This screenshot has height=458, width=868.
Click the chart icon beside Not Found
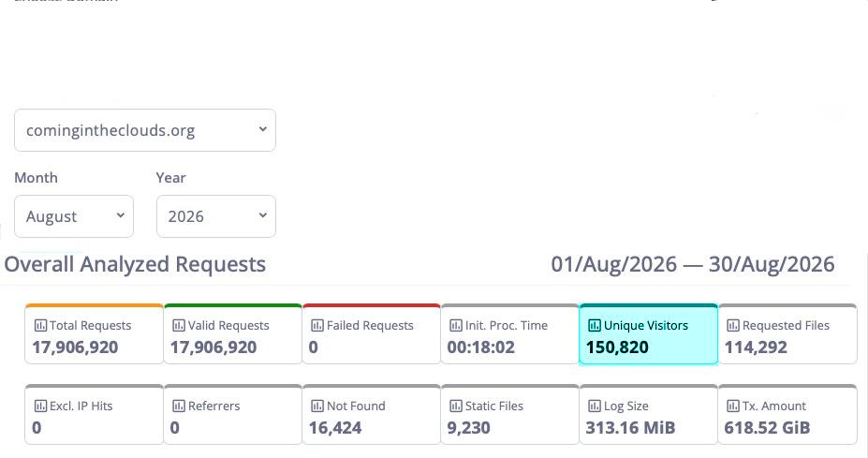coord(317,406)
